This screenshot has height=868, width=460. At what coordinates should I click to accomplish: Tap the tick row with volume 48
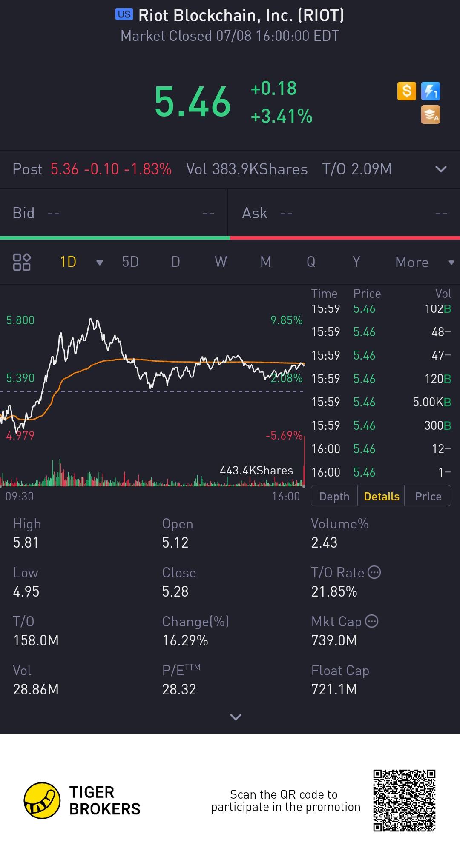click(381, 332)
